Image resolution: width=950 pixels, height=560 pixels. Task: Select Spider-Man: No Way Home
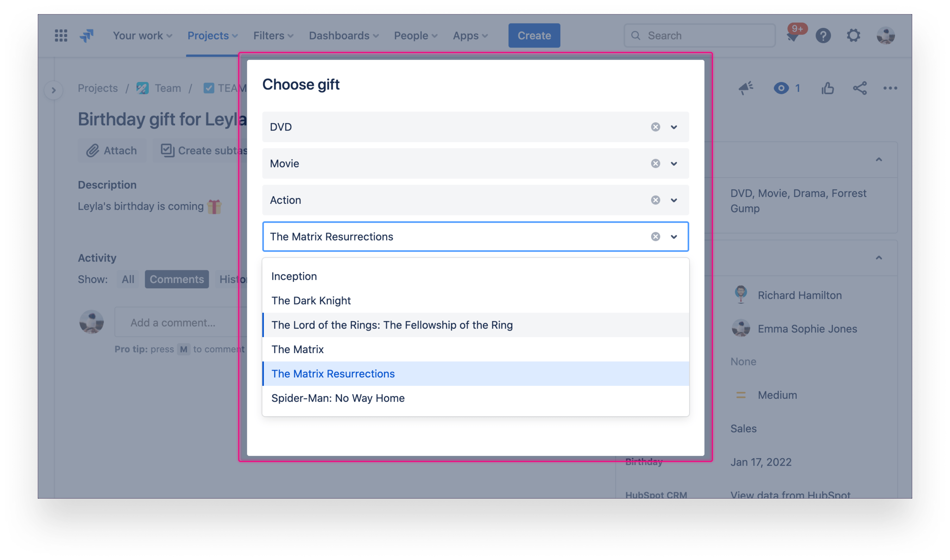pyautogui.click(x=476, y=398)
